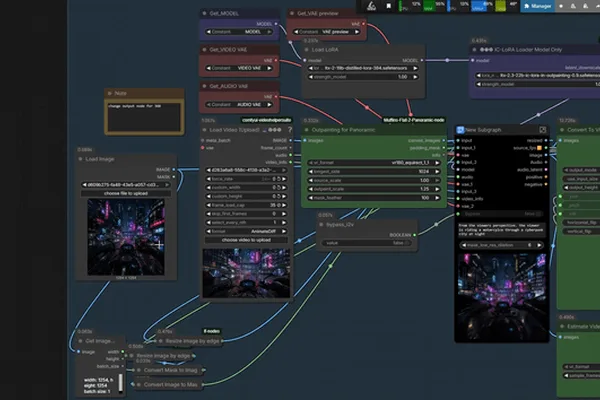This screenshot has height=400, width=600.
Task: Open Load Video file name dropdown
Action: pyautogui.click(x=246, y=170)
